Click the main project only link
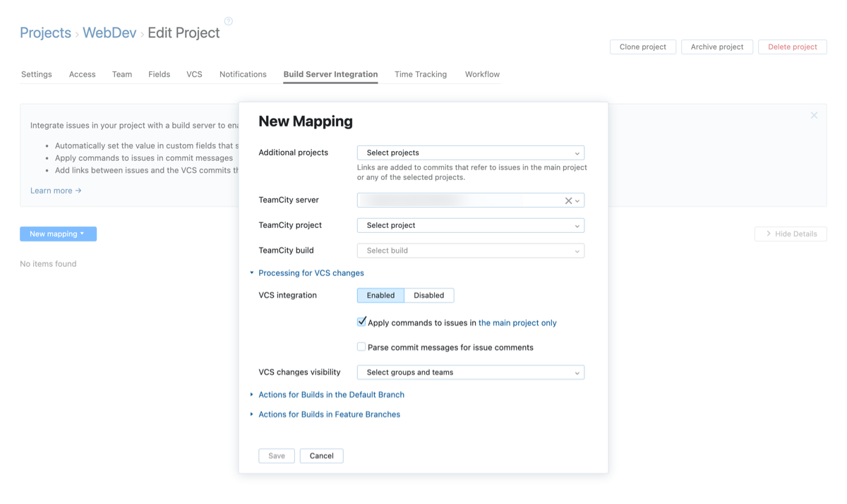Viewport: 847px width, 504px height. tap(517, 323)
